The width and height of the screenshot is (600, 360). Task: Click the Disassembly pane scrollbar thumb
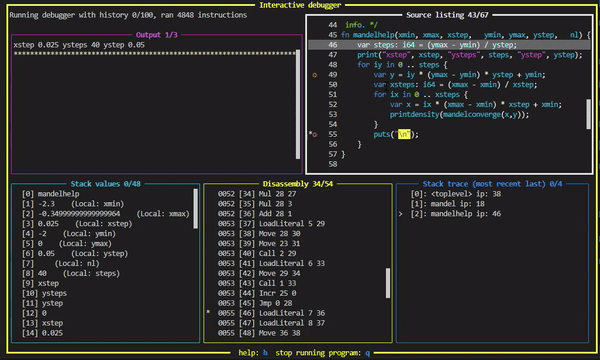click(x=388, y=283)
